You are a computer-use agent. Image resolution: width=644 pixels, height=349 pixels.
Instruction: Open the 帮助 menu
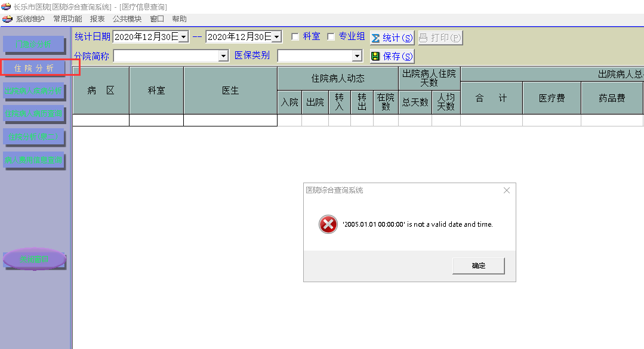point(179,19)
